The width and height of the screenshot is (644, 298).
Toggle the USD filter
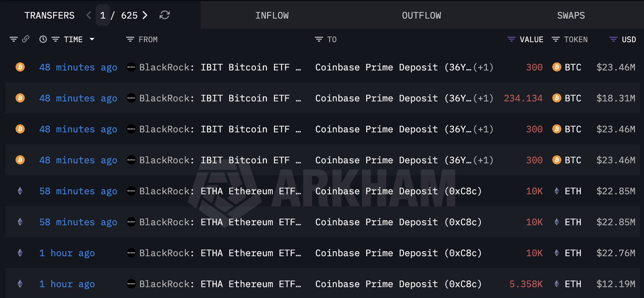(x=613, y=39)
